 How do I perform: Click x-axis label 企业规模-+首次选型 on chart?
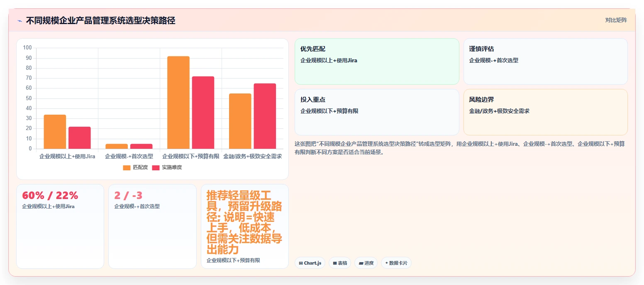(129, 157)
